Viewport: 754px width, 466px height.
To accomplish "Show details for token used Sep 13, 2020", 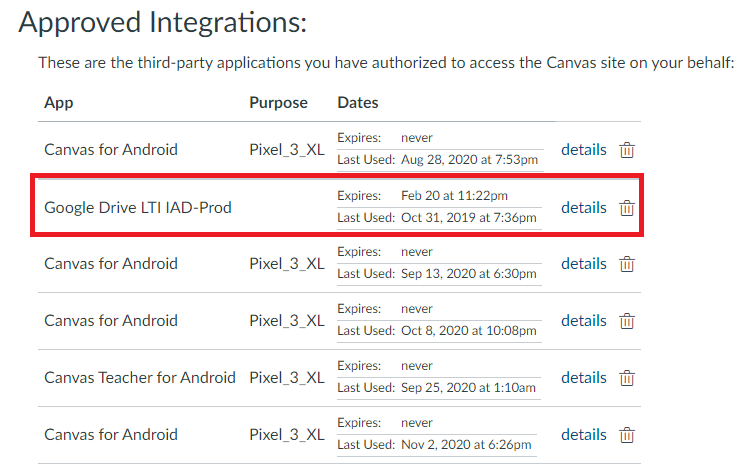I will click(x=583, y=264).
